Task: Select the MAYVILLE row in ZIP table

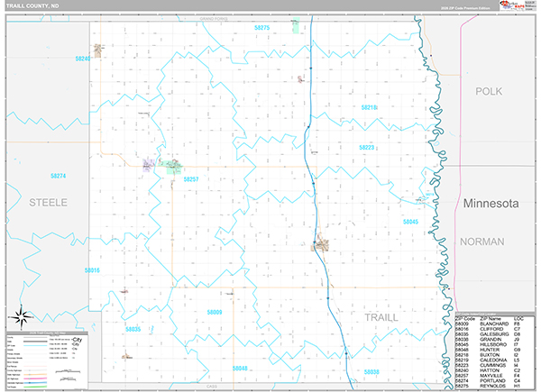Action: click(490, 376)
